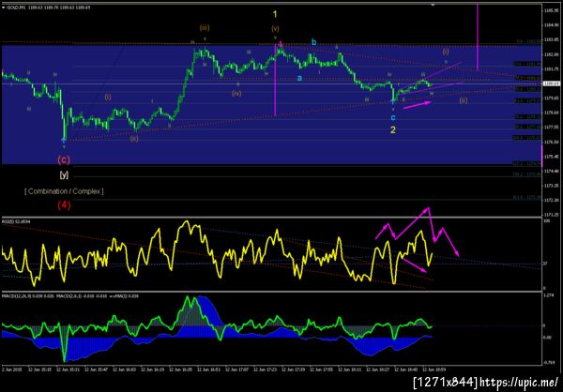563x392 pixels.
Task: Click the red (4) wave label
Action: pos(64,205)
